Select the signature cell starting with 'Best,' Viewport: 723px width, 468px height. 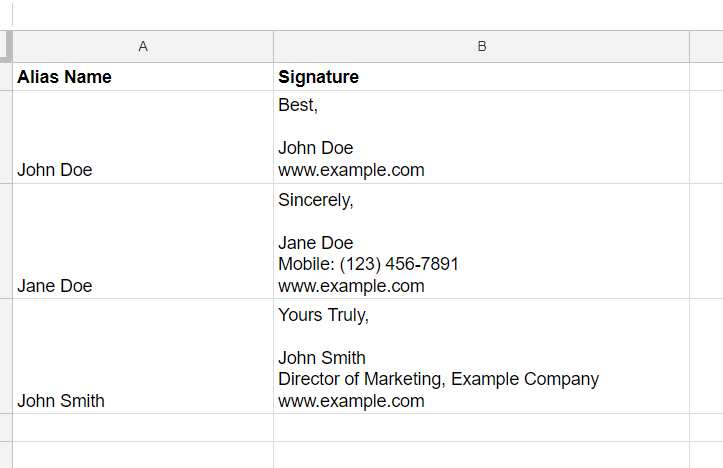(481, 137)
